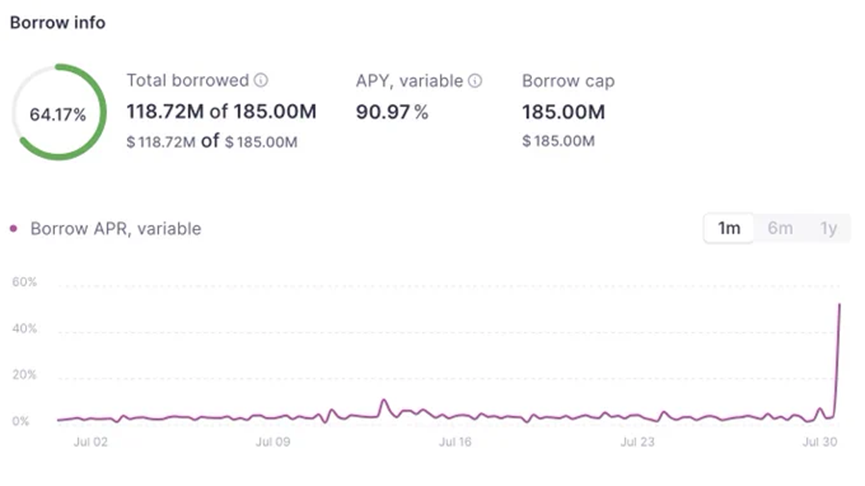Switch chart to 6m range
865x486 pixels.
[x=780, y=228]
